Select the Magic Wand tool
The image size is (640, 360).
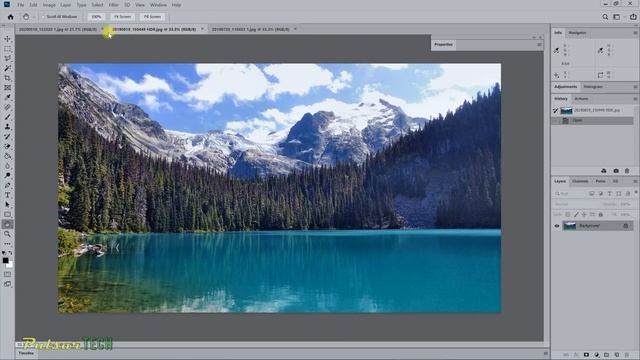(x=7, y=68)
